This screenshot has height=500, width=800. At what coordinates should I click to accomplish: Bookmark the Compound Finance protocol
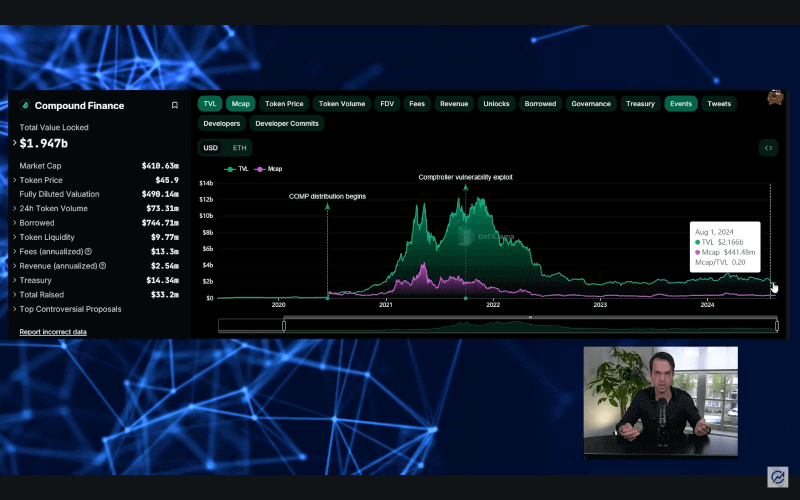174,105
